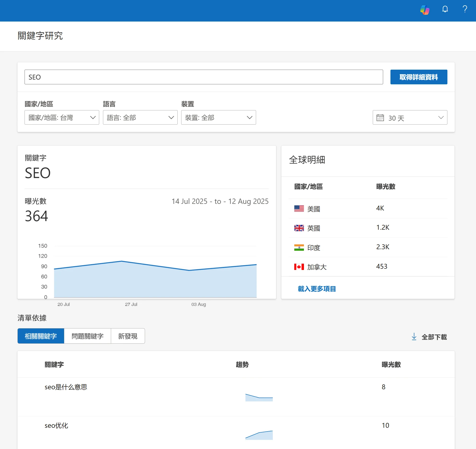Viewport: 476px width, 449px height.
Task: Select the 新發現 tab
Action: click(128, 336)
